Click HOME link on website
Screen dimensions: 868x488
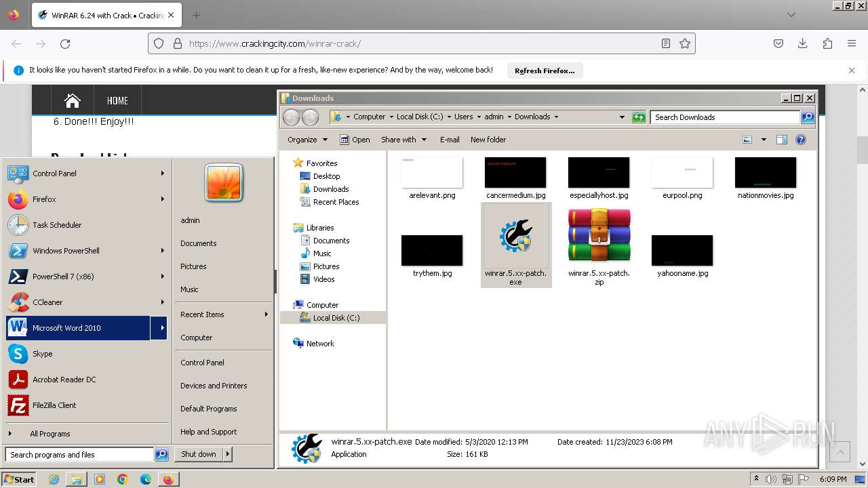[x=117, y=100]
